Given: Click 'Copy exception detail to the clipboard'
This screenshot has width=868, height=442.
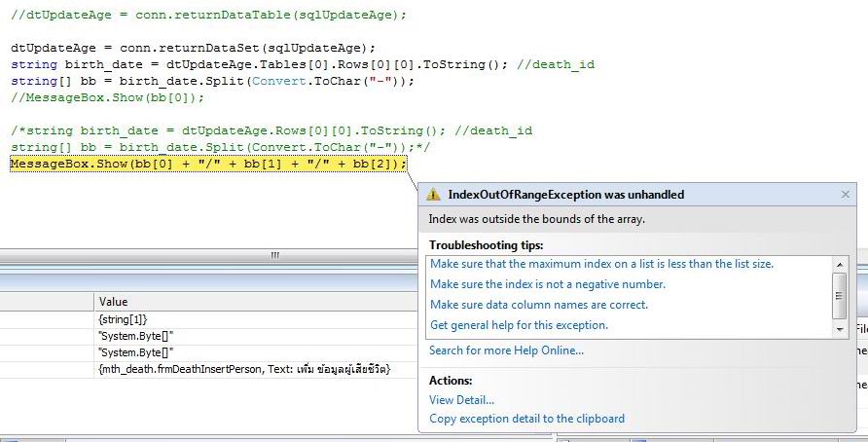Looking at the screenshot, I should point(526,419).
